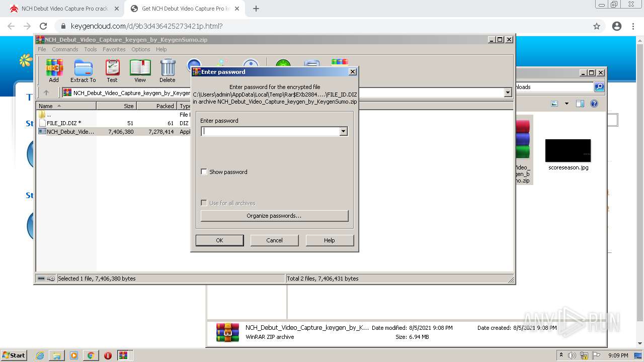Click the taskbar clock showing 9:09 PM
The image size is (644, 362).
tap(618, 355)
